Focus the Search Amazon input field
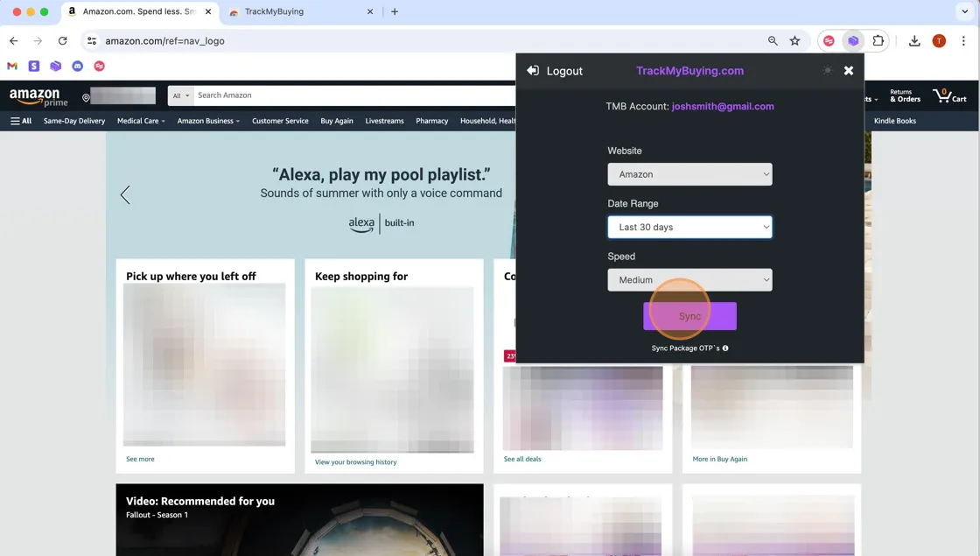Image resolution: width=980 pixels, height=556 pixels. pos(355,95)
